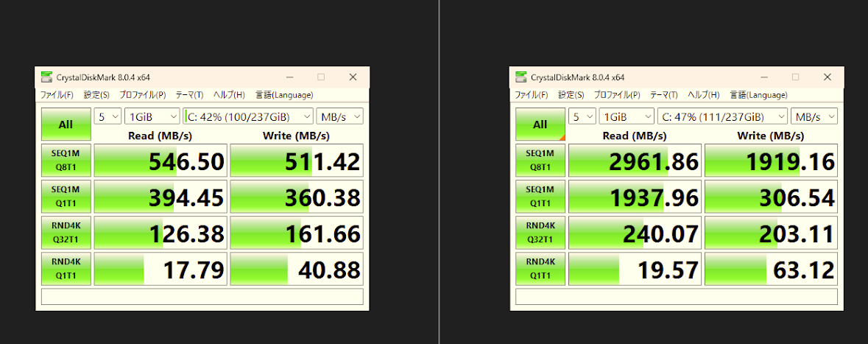Click the 360.38 write result
The height and width of the screenshot is (344, 868).
[x=297, y=197]
